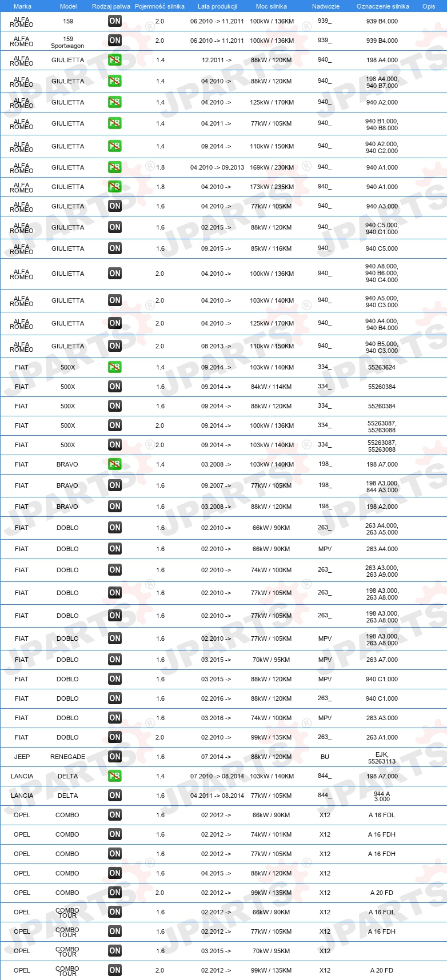Click production dates '07.2010 -> 08.2014'

217,776
